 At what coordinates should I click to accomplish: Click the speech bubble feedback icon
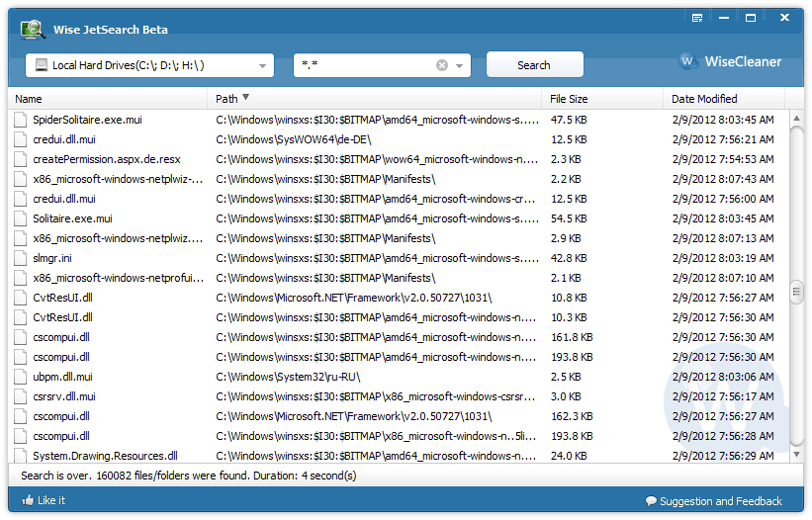coord(651,501)
